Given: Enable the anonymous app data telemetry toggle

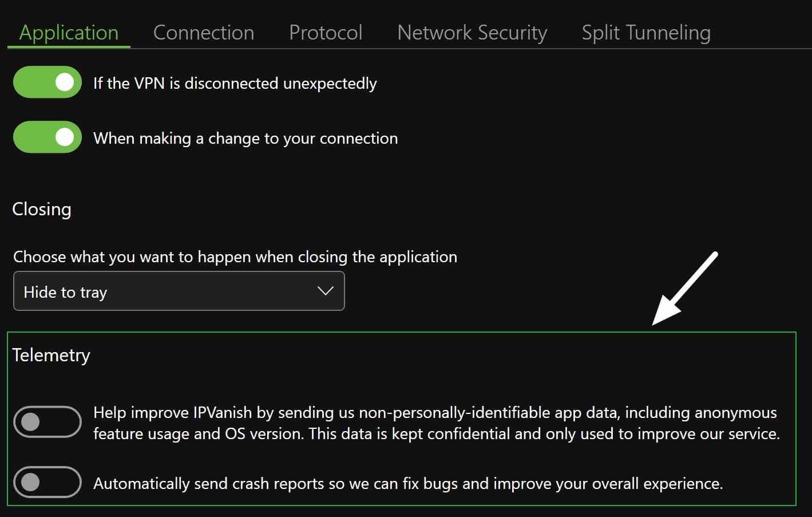Looking at the screenshot, I should pos(47,422).
